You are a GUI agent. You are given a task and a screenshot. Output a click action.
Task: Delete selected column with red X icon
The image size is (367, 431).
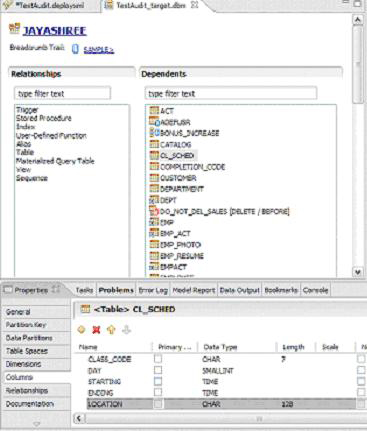tap(96, 330)
